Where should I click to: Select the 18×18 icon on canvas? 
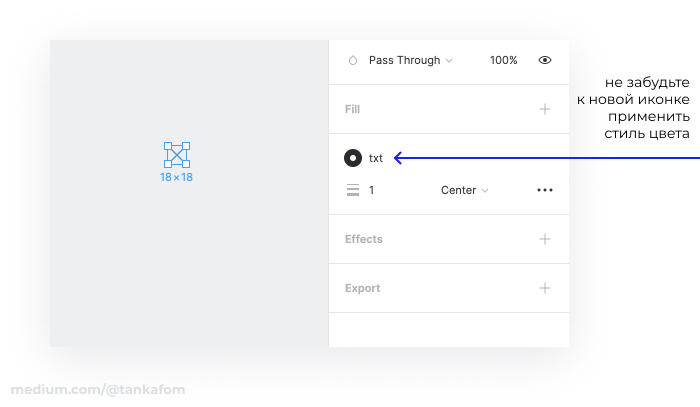tap(177, 155)
